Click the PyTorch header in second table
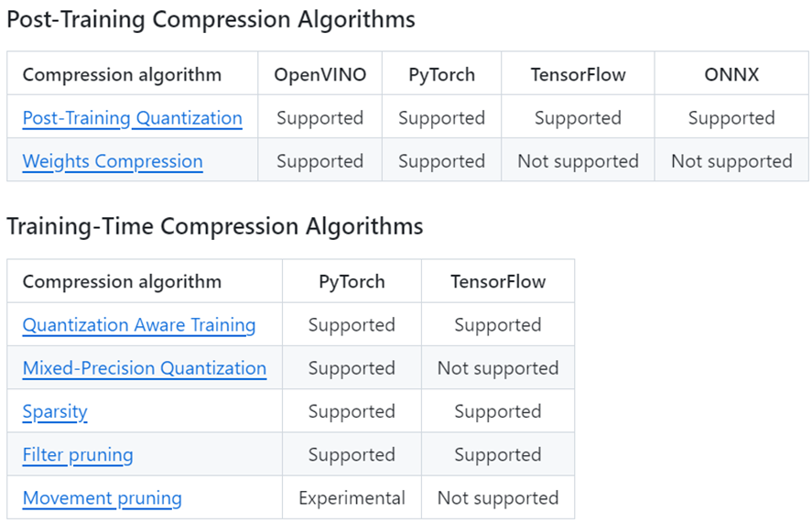 352,282
